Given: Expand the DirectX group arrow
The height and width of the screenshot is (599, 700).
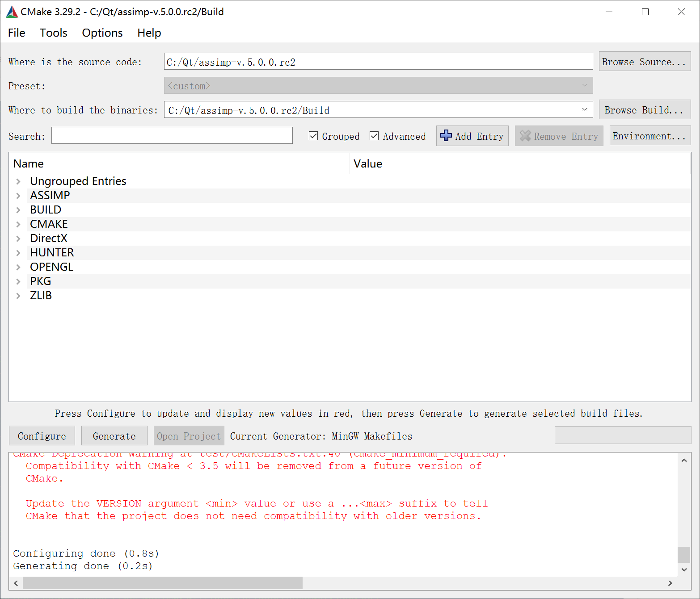Looking at the screenshot, I should click(18, 239).
